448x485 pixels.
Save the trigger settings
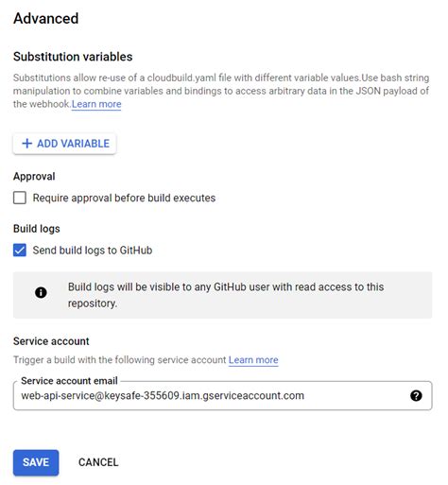tap(36, 462)
